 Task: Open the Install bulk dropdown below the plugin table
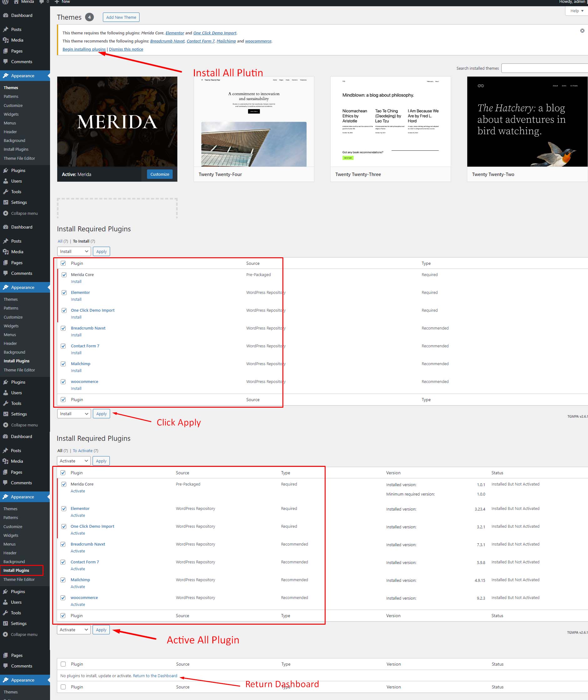[74, 414]
